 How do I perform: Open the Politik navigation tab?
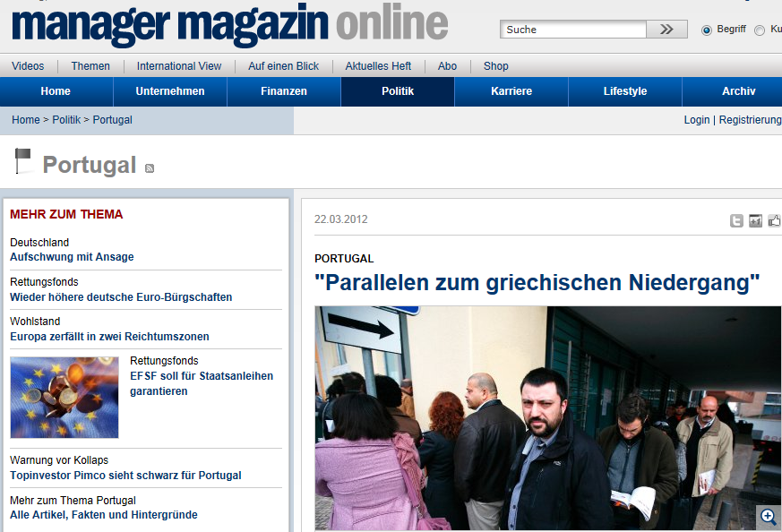click(x=398, y=91)
